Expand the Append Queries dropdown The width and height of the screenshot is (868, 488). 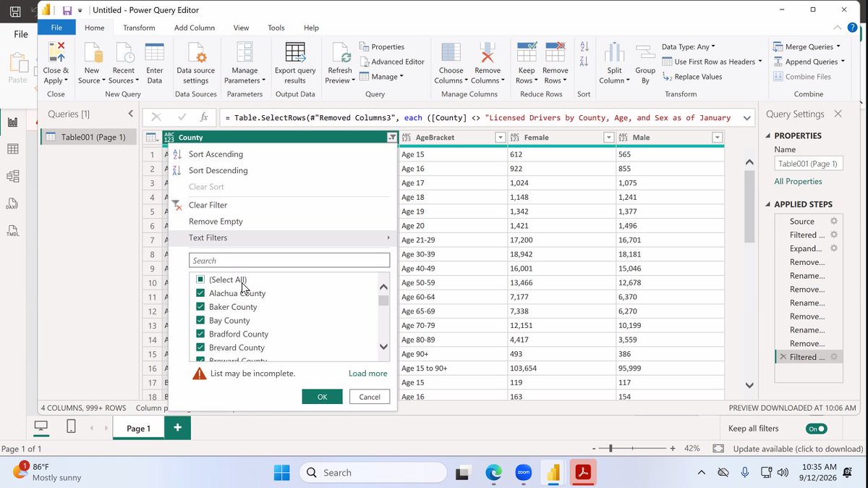[x=808, y=62]
